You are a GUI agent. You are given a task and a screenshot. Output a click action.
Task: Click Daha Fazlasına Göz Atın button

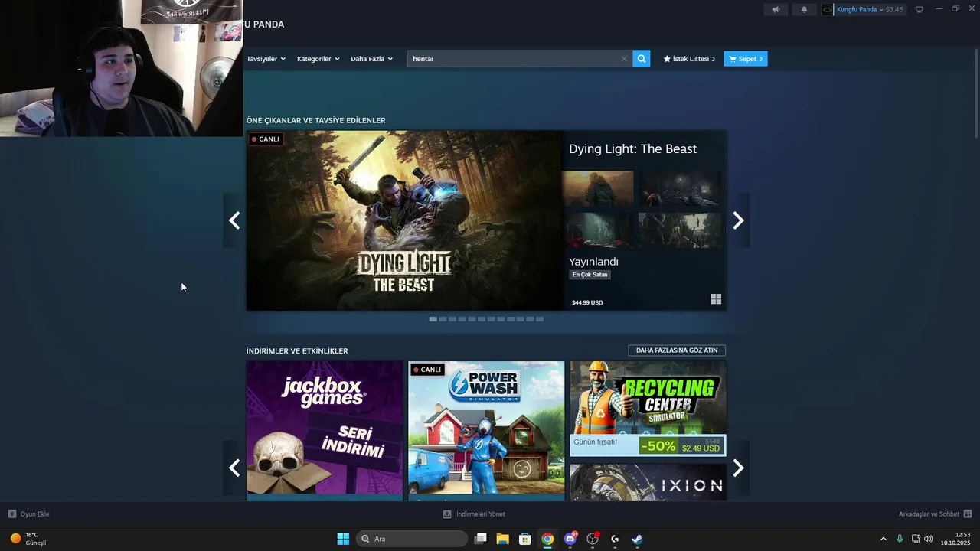coord(677,350)
